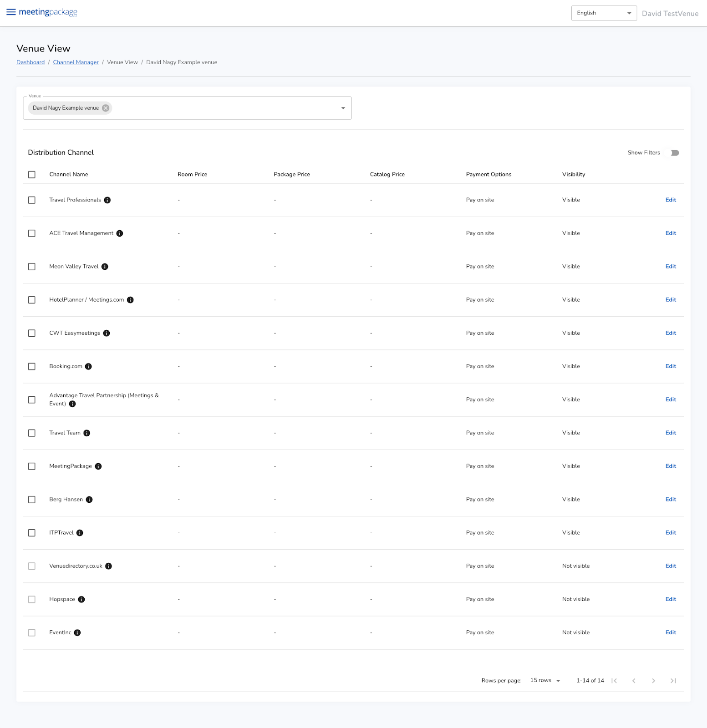Click the Room Price column header
This screenshot has width=707, height=728.
point(192,174)
